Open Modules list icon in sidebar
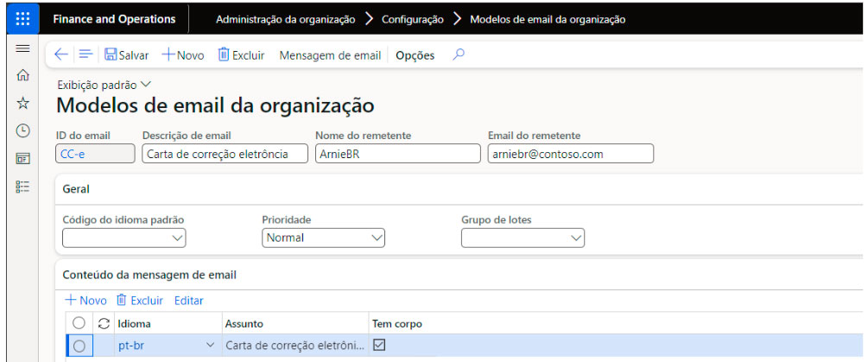 [23, 187]
